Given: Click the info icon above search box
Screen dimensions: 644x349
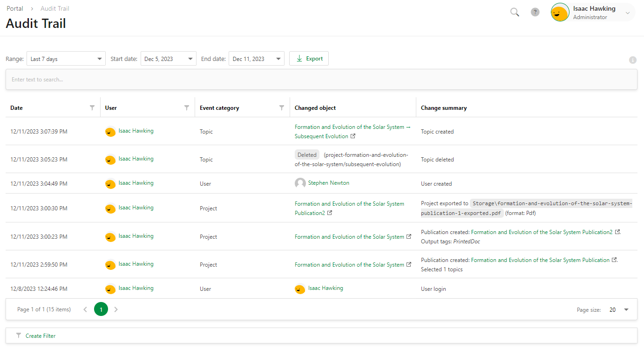Looking at the screenshot, I should pos(632,60).
